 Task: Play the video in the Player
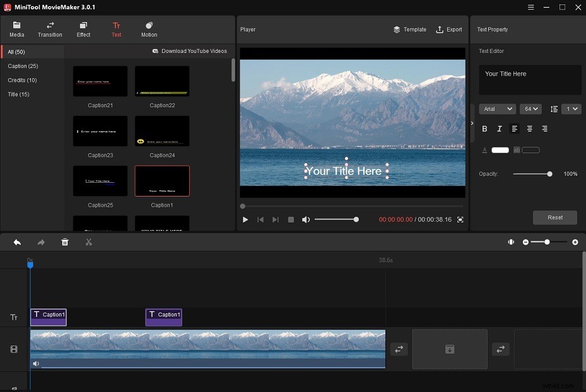coord(245,219)
